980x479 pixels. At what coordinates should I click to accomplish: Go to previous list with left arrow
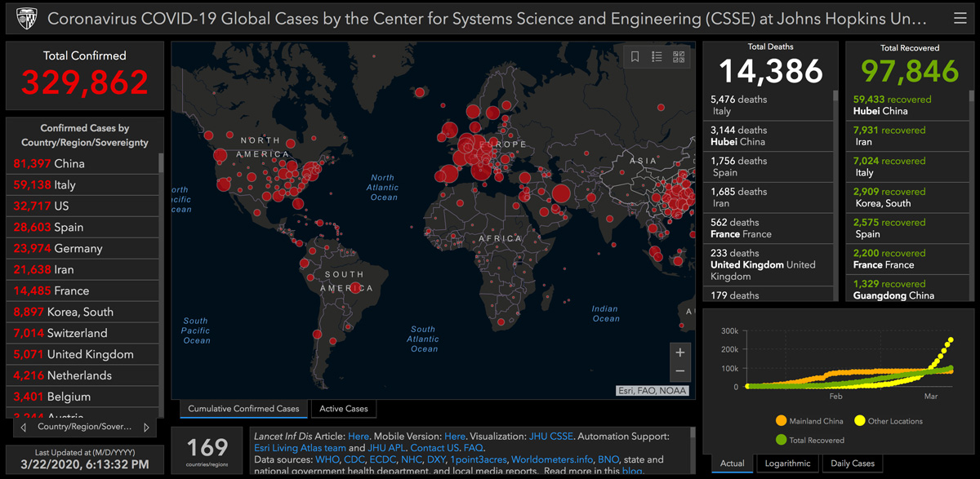[23, 427]
